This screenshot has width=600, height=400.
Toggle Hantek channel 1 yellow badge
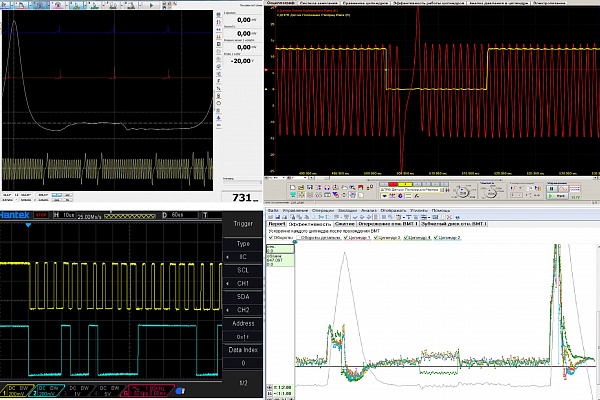click(x=17, y=390)
